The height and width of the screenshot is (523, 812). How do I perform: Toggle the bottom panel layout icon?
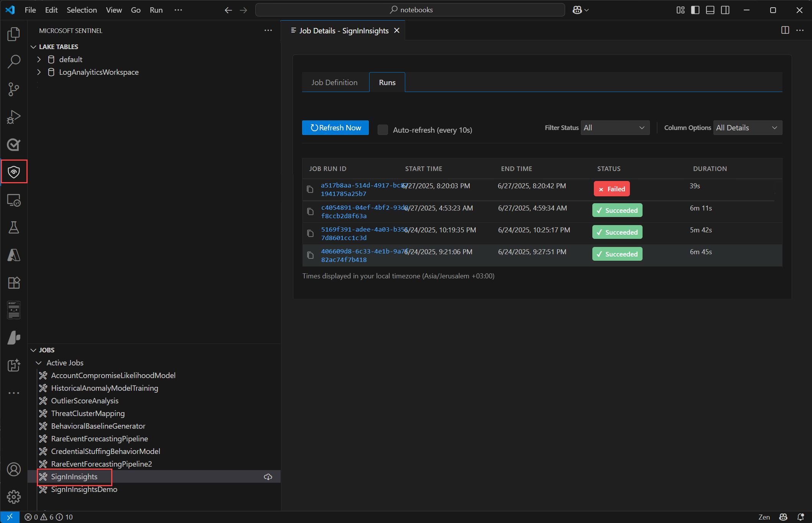710,10
